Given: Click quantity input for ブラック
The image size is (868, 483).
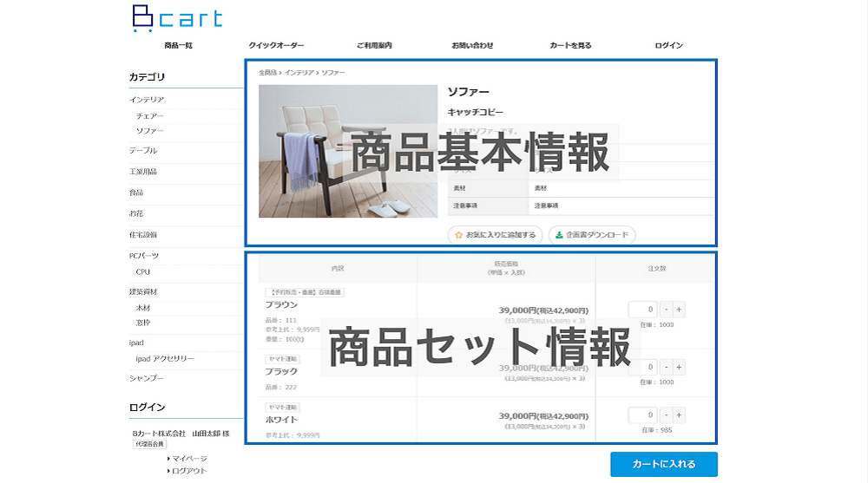Looking at the screenshot, I should [x=642, y=367].
